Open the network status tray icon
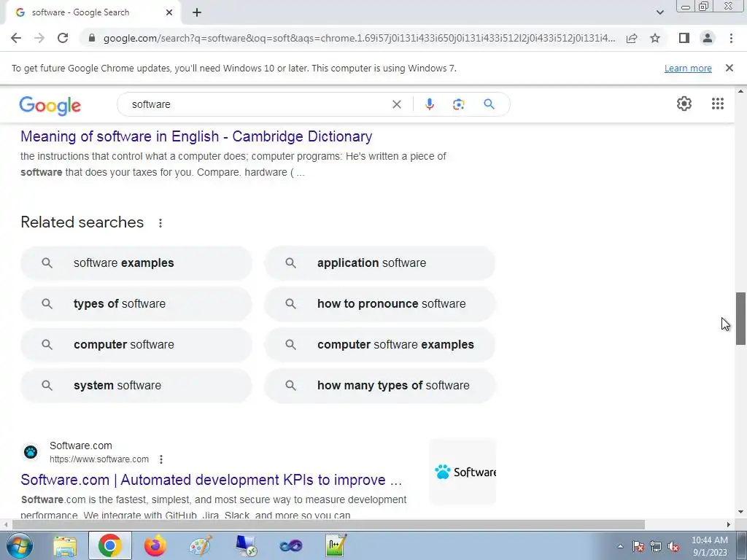This screenshot has height=560, width=747. click(x=656, y=547)
